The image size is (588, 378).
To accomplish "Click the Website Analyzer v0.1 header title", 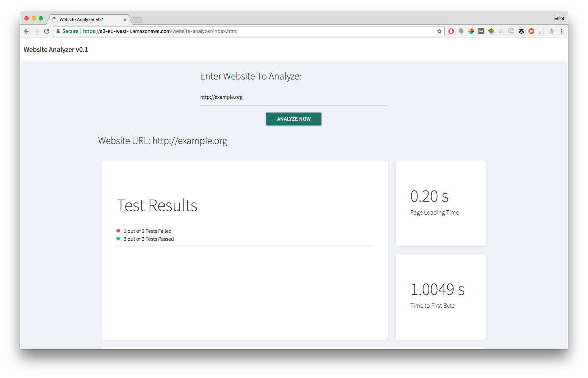I will click(x=56, y=50).
